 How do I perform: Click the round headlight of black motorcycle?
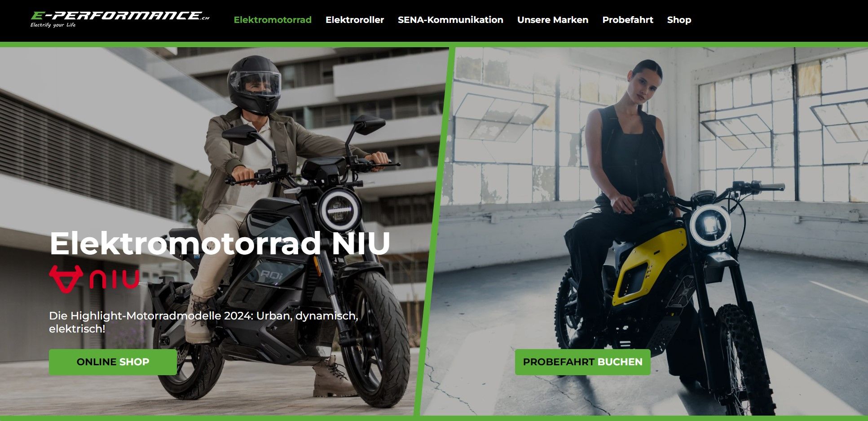click(339, 210)
